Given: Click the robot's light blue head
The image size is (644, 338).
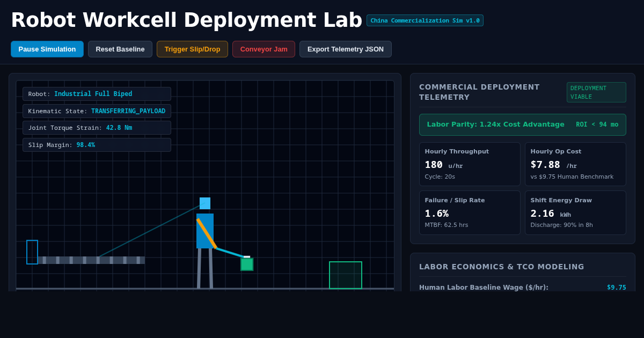Looking at the screenshot, I should click(205, 203).
